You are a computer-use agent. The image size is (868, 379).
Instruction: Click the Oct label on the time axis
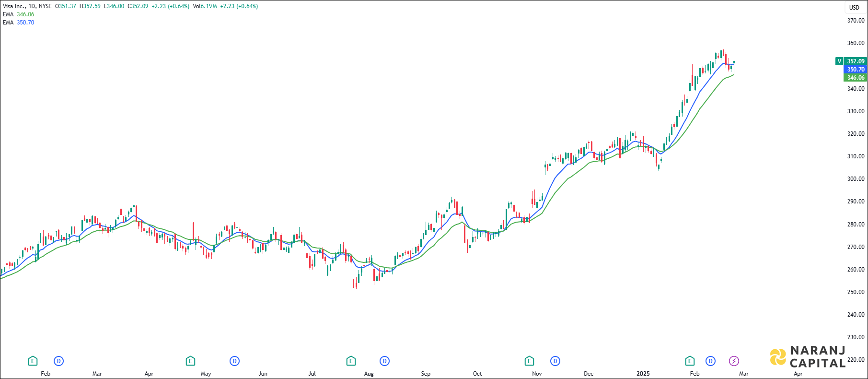coord(478,374)
